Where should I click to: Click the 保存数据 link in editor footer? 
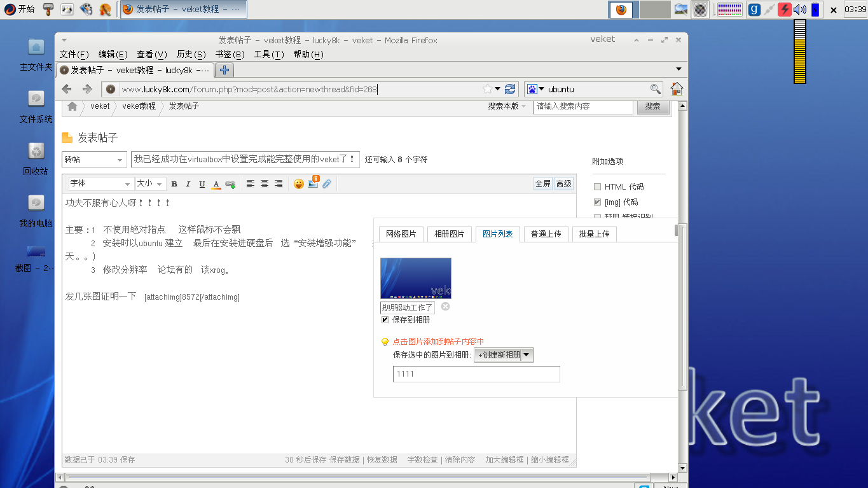pos(344,459)
